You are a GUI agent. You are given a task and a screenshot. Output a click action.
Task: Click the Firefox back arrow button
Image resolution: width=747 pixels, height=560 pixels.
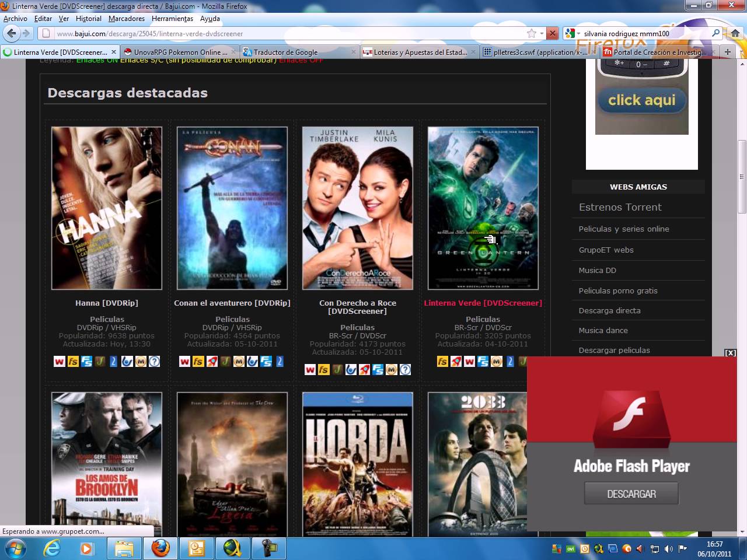[x=12, y=33]
